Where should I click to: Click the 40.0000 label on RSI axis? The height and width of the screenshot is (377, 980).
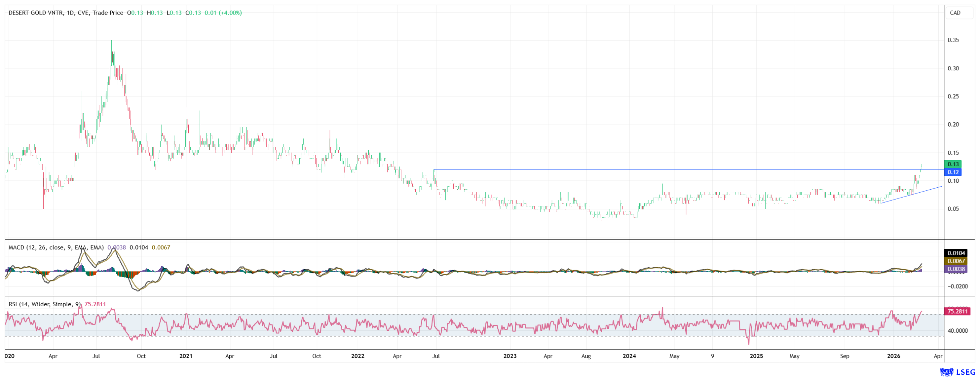click(x=957, y=331)
